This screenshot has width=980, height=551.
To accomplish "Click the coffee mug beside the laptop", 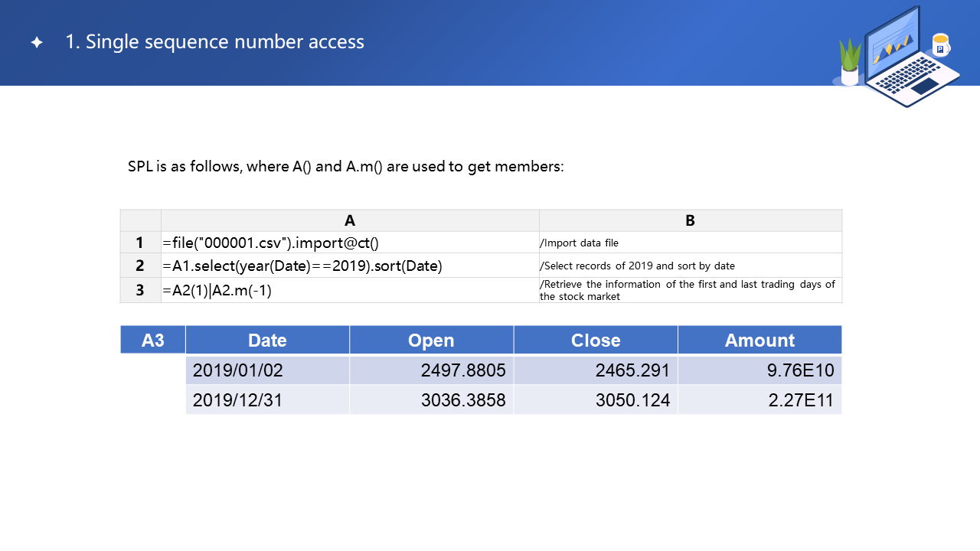I will pyautogui.click(x=940, y=45).
